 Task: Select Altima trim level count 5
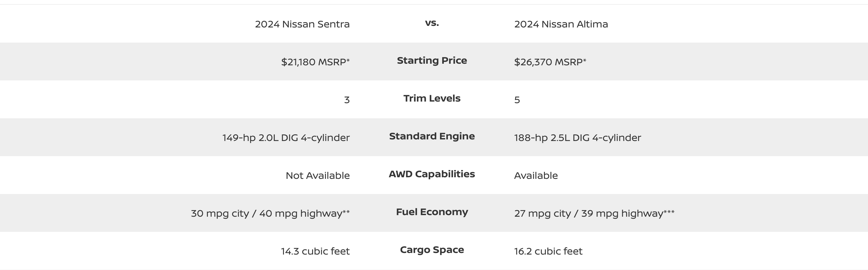point(517,100)
